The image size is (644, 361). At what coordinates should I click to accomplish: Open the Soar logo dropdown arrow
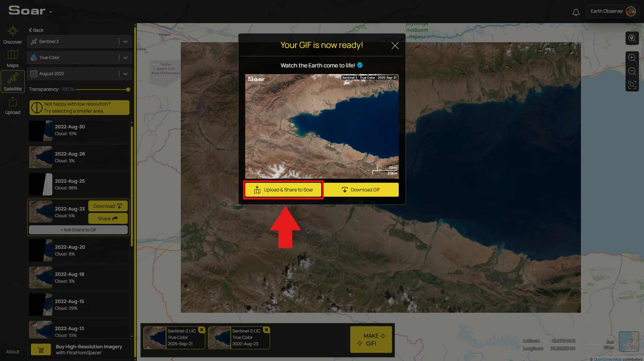pyautogui.click(x=51, y=12)
